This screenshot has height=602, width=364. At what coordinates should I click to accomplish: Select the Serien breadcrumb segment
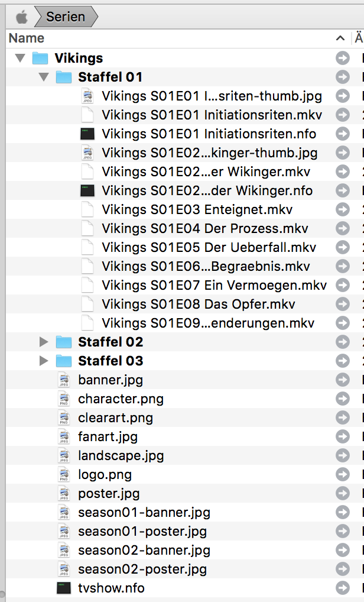66,17
